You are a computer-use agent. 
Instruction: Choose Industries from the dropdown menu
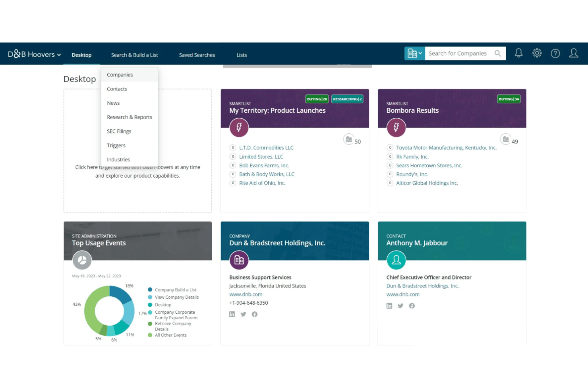(x=130, y=159)
